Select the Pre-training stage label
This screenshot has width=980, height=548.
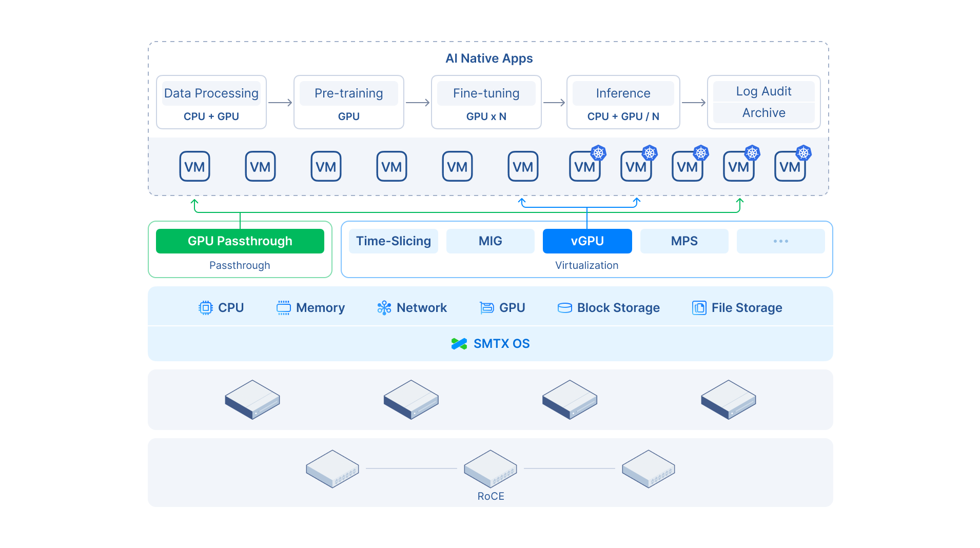pyautogui.click(x=348, y=93)
